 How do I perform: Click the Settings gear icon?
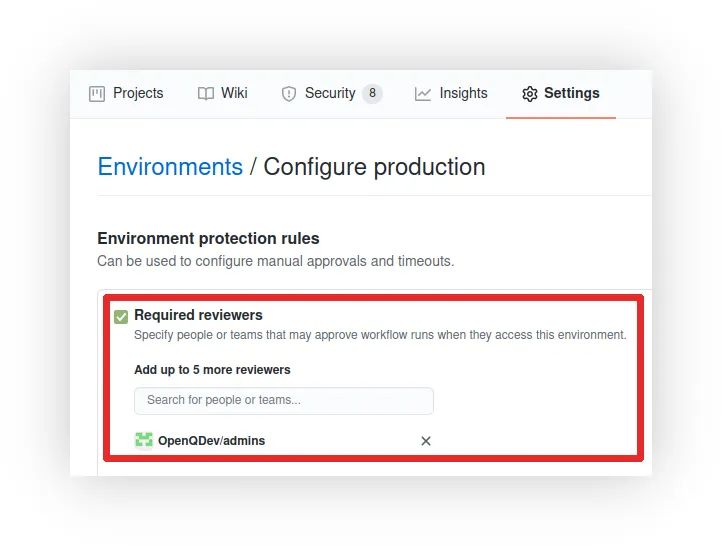[530, 94]
